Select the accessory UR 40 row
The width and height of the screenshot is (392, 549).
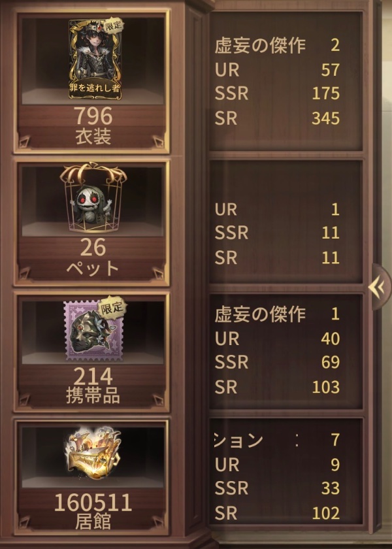pos(277,339)
